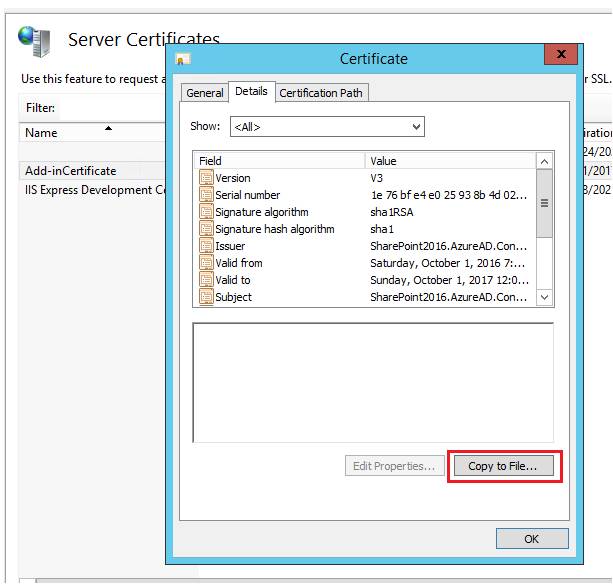613x588 pixels.
Task: Click the Field column header
Action: click(279, 161)
